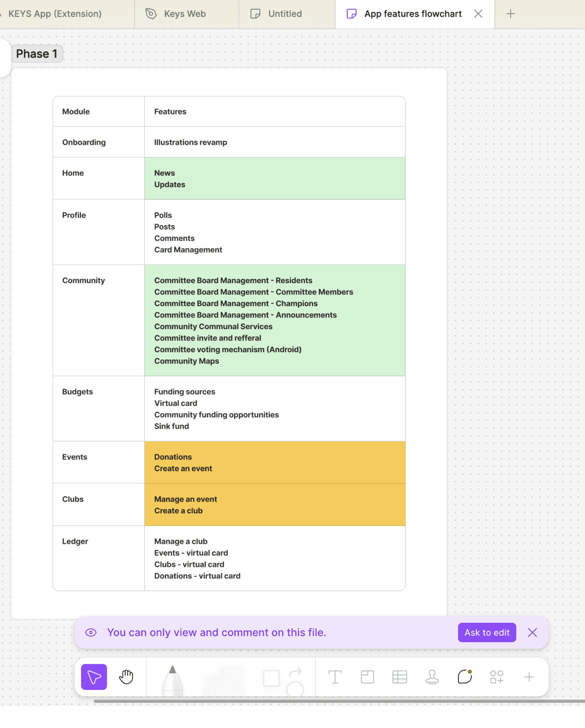The width and height of the screenshot is (585, 728).
Task: Open a new tab with plus
Action: point(511,14)
